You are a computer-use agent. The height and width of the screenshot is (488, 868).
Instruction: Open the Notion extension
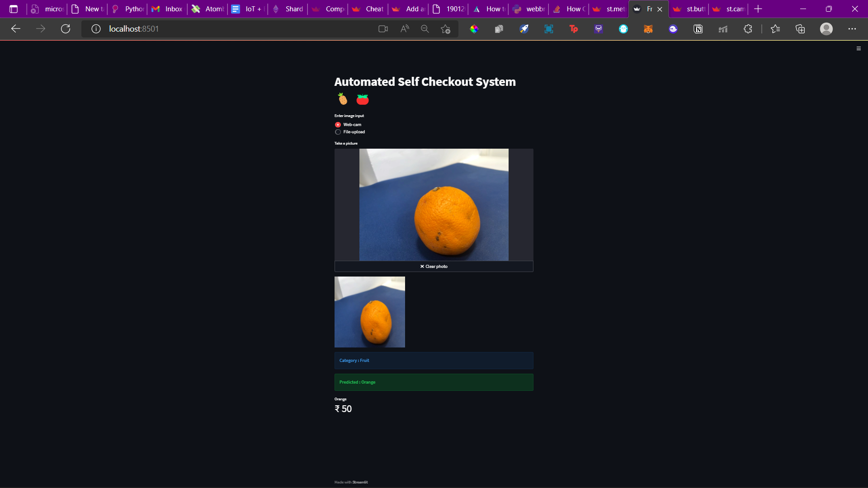point(698,28)
